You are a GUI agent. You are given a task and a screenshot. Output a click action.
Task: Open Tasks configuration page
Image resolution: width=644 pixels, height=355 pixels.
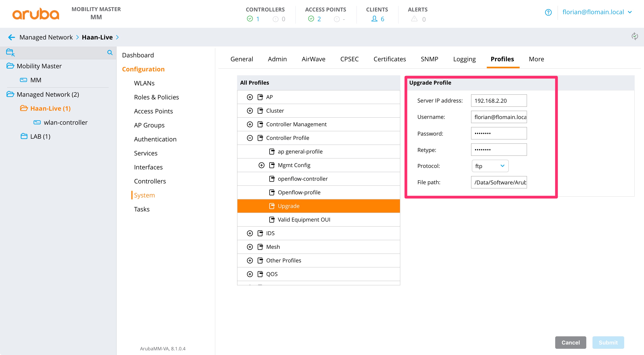pyautogui.click(x=141, y=209)
